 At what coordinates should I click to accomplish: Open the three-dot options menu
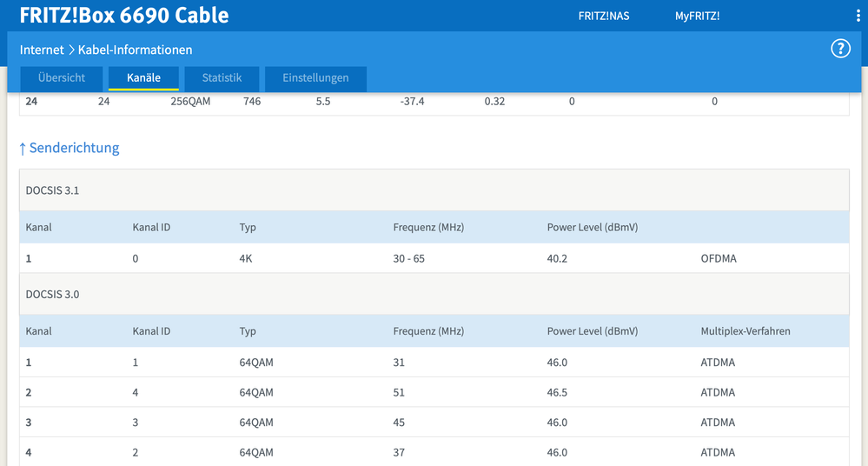click(858, 16)
